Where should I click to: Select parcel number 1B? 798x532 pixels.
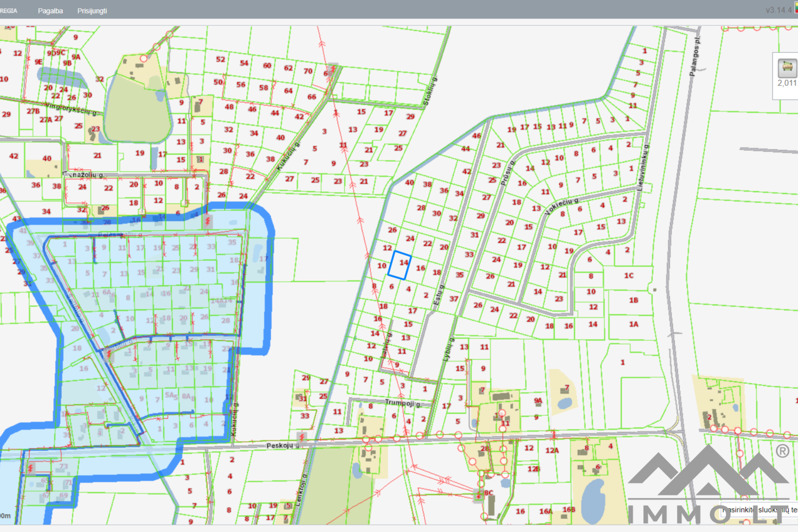[x=633, y=300]
